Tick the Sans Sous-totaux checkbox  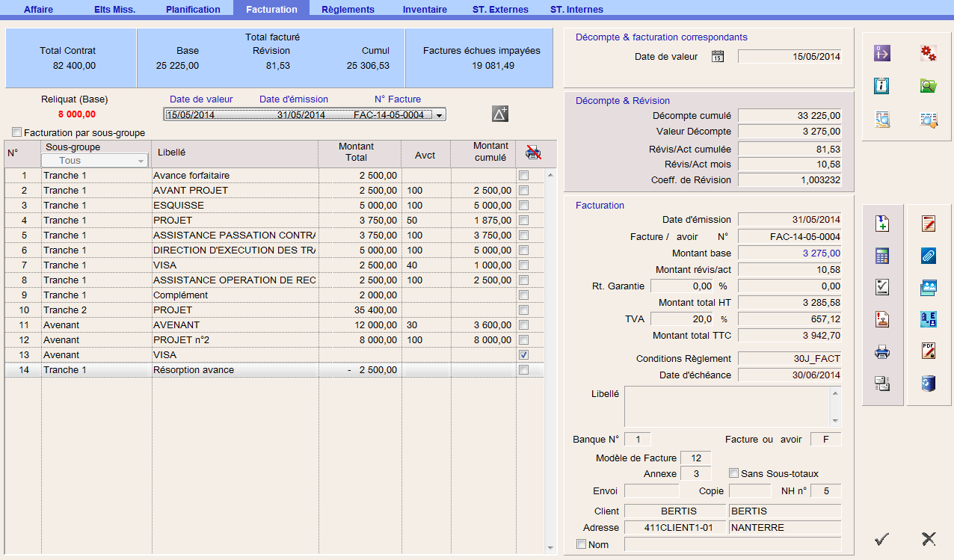click(734, 473)
